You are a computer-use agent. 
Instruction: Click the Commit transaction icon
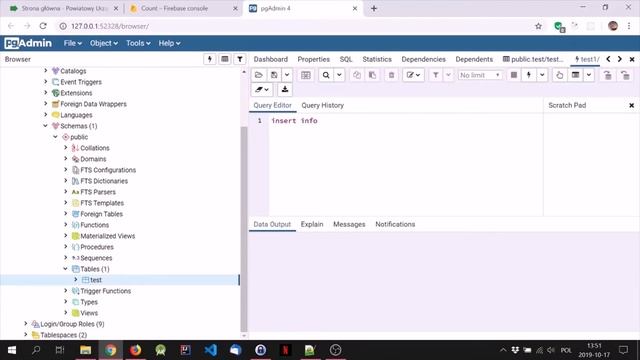tap(608, 75)
